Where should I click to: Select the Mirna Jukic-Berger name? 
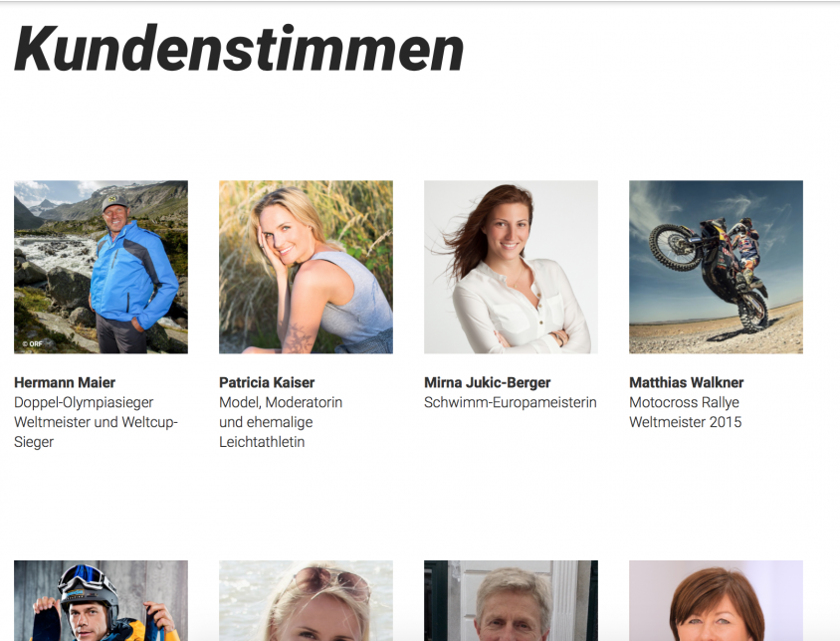pos(488,382)
